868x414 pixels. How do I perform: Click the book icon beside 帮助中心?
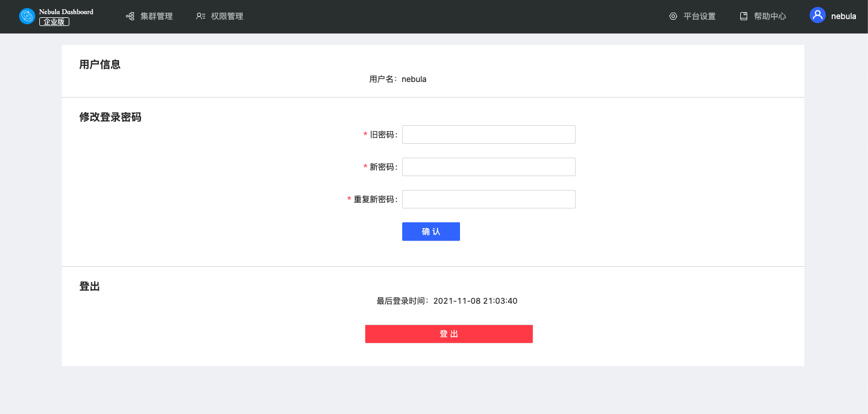[x=744, y=16]
